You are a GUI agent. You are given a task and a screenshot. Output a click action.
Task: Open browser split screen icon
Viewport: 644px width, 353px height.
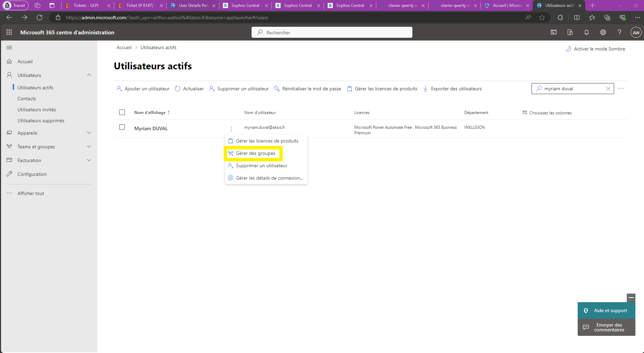[x=577, y=18]
